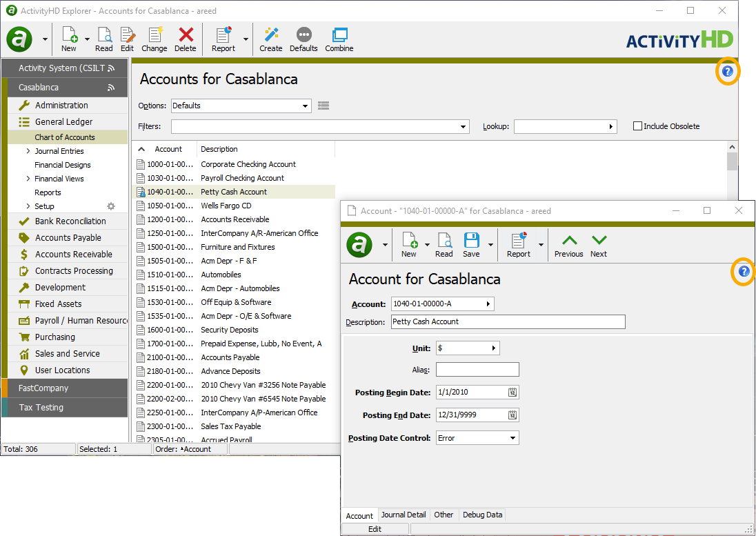Click the New icon in Account window
756x536 pixels.
[409, 246]
